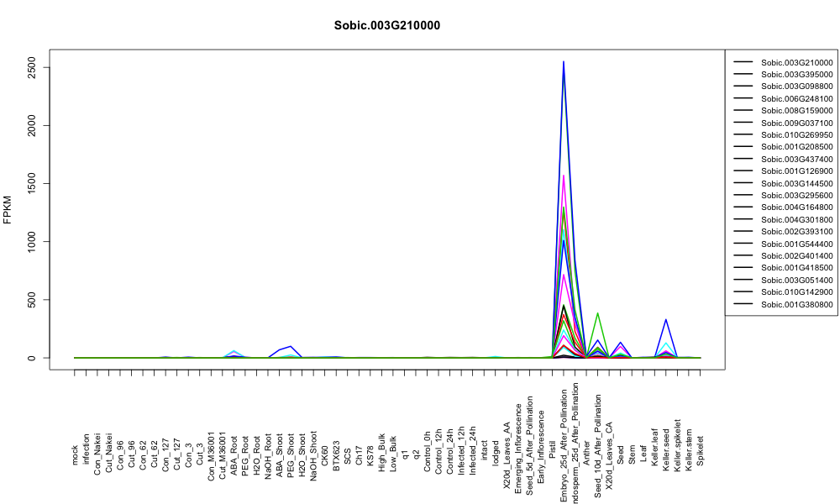The height and width of the screenshot is (504, 840).
Task: Click the mock x-axis label
Action: click(75, 455)
